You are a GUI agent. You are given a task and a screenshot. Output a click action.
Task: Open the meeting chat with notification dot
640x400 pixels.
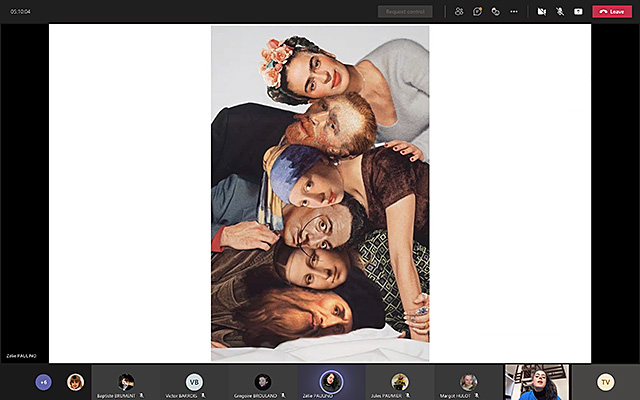[477, 11]
